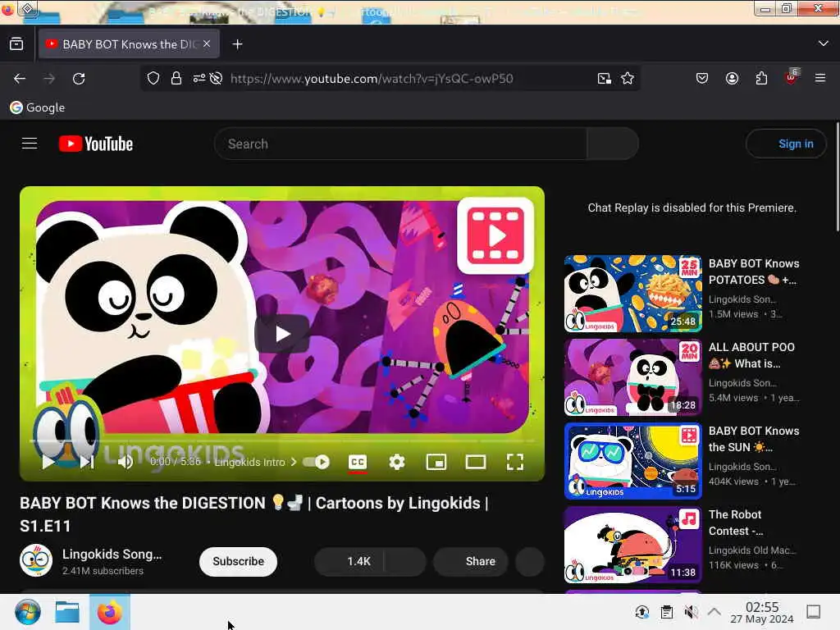Sign in to YouTube
Image resolution: width=840 pixels, height=630 pixels.
coord(786,144)
